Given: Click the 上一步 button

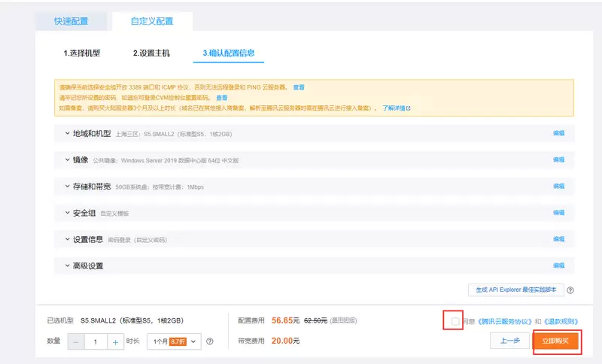Looking at the screenshot, I should tap(510, 341).
